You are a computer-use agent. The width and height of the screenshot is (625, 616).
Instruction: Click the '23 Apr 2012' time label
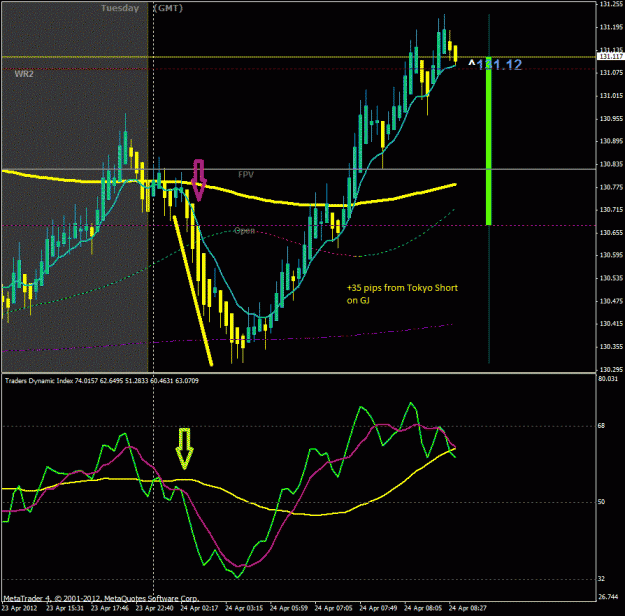[x=20, y=608]
